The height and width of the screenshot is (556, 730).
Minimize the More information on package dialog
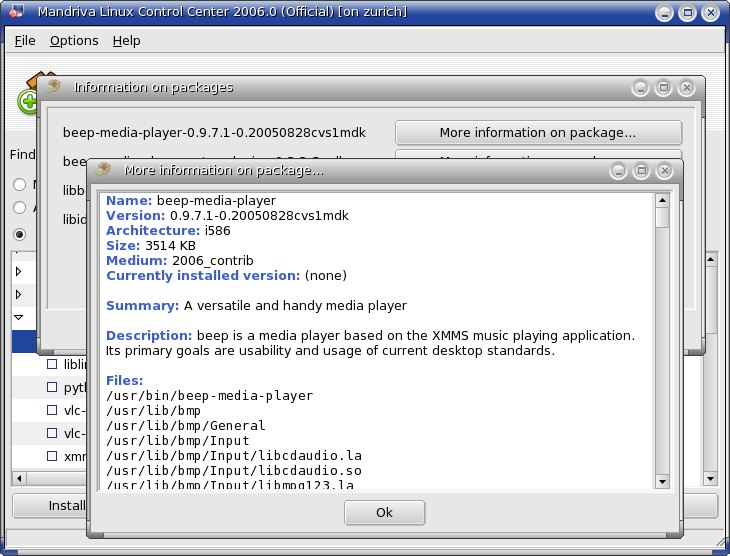coord(618,171)
